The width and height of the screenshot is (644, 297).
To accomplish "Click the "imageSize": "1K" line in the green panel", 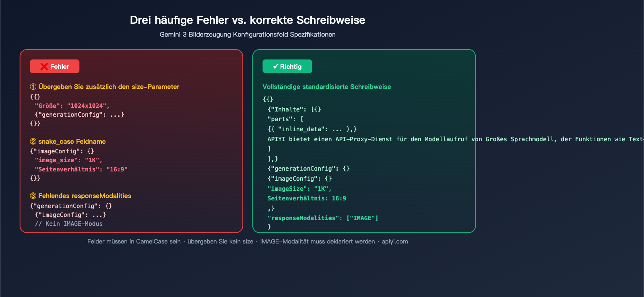I will [x=299, y=189].
